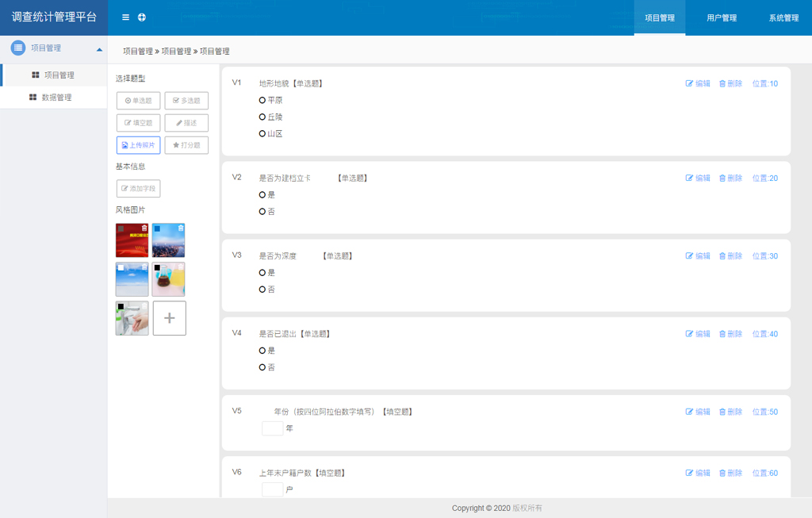
Task: Edit question V1 via 编辑 link
Action: pyautogui.click(x=699, y=84)
